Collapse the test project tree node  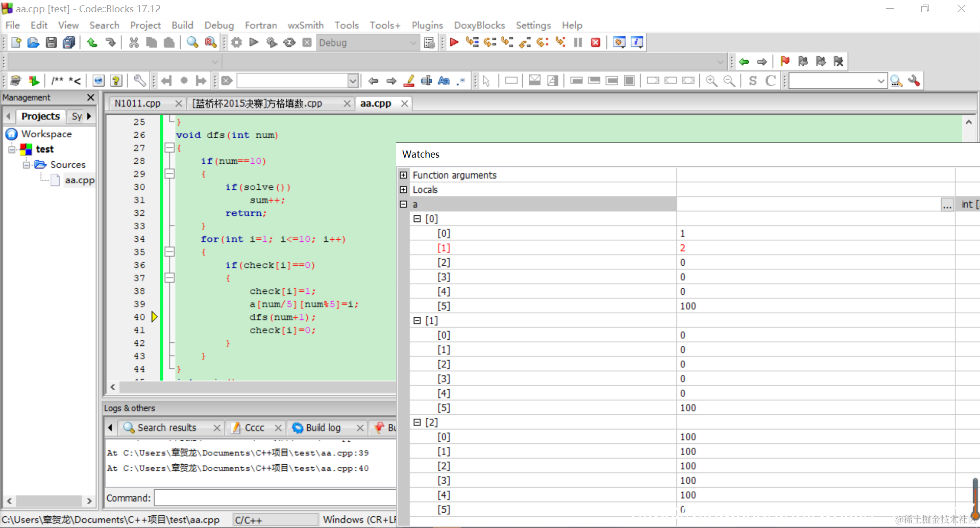point(12,149)
